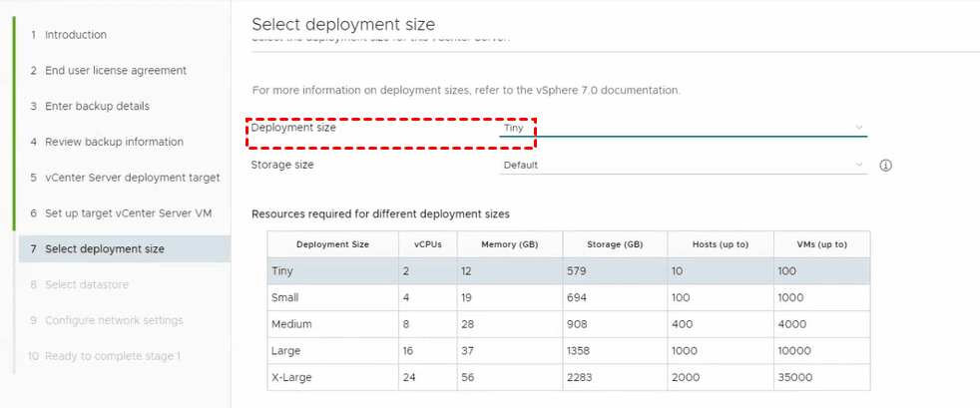Click the Memory (GB) column header
This screenshot has width=980, height=408.
tap(509, 244)
